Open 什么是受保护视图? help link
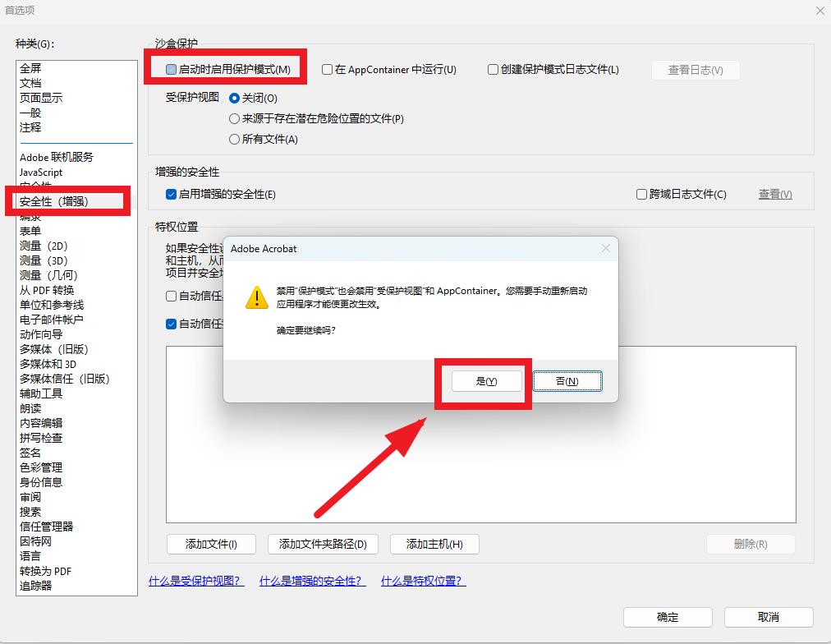Viewport: 831px width, 644px height. pos(196,581)
